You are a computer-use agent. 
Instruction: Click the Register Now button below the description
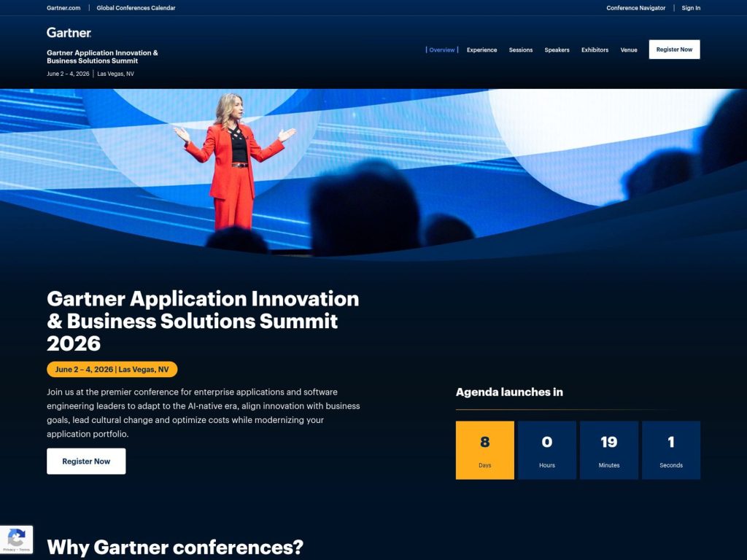coord(86,461)
